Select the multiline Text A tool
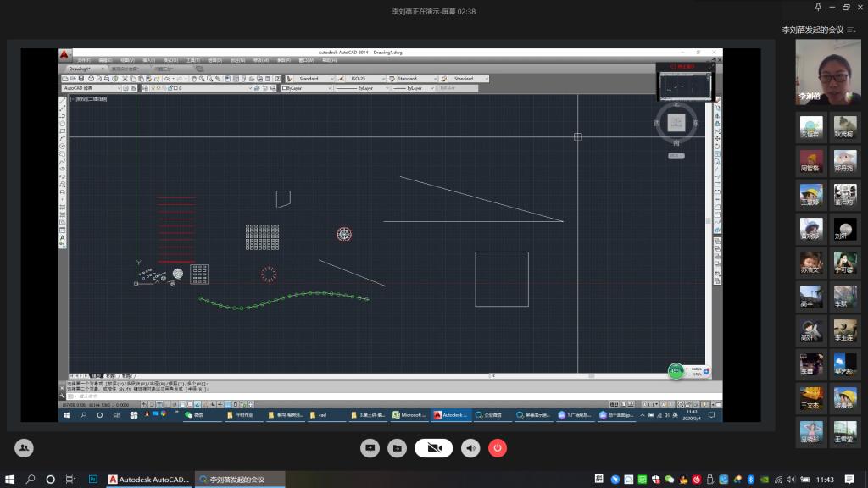Image resolution: width=868 pixels, height=488 pixels. coord(63,237)
